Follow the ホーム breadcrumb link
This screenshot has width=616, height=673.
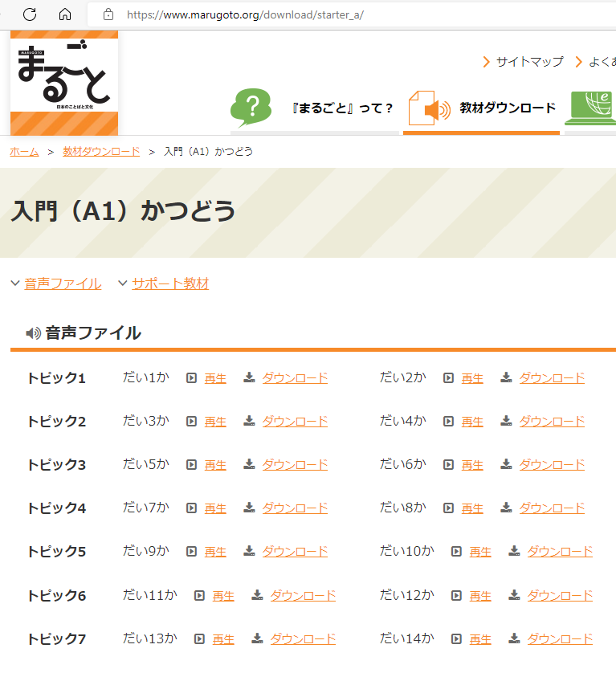click(x=24, y=152)
